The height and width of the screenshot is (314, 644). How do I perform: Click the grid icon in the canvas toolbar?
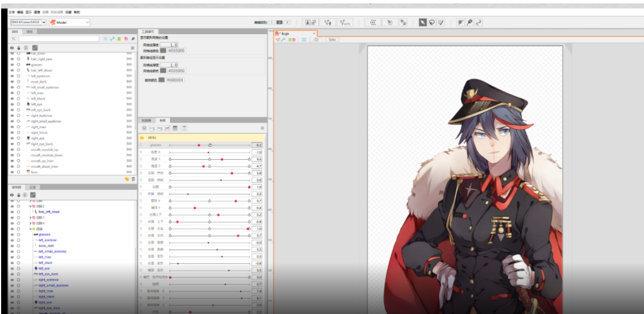click(x=316, y=40)
